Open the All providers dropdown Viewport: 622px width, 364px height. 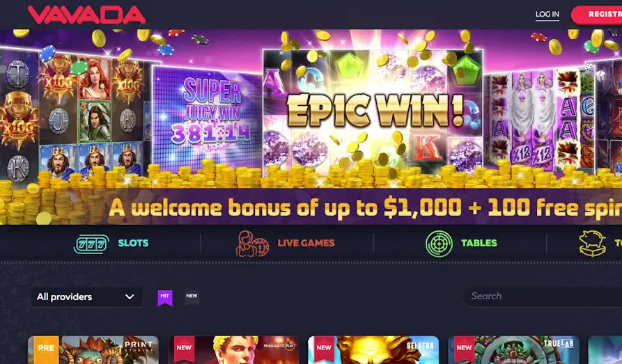point(87,297)
